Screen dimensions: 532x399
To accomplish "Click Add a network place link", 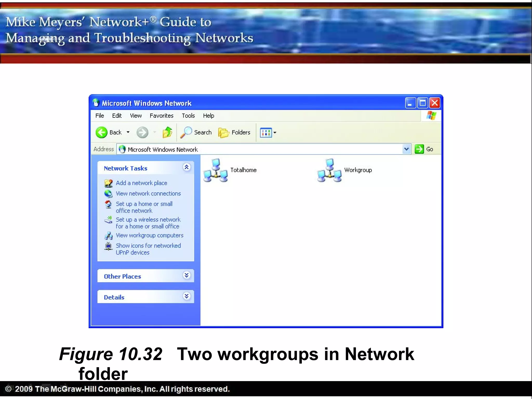I will pyautogui.click(x=142, y=183).
